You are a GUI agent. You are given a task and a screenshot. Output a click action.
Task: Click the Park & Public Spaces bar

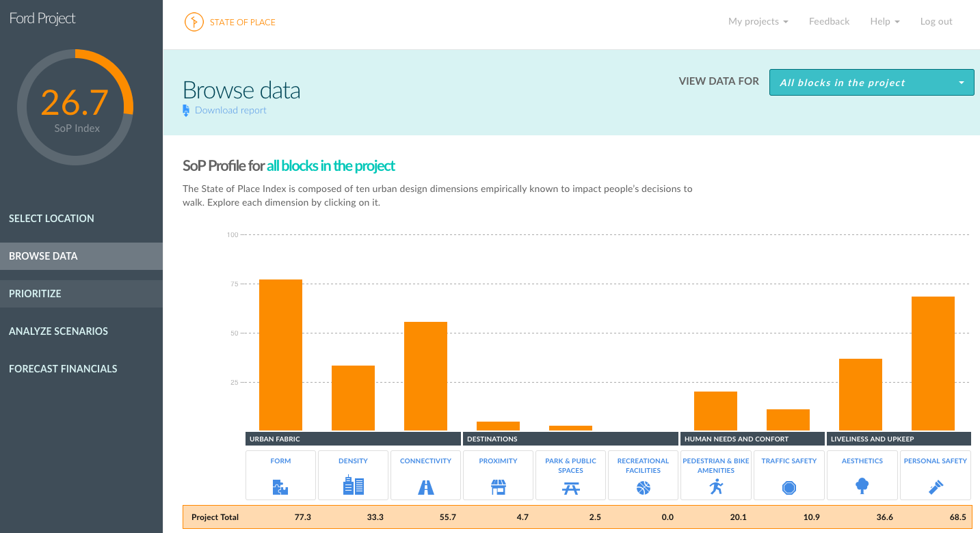571,428
